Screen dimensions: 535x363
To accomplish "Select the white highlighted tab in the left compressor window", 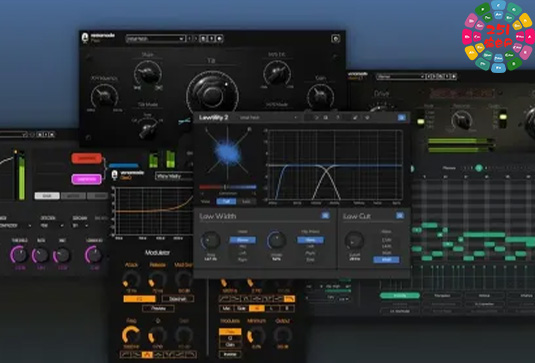I will click(x=47, y=196).
